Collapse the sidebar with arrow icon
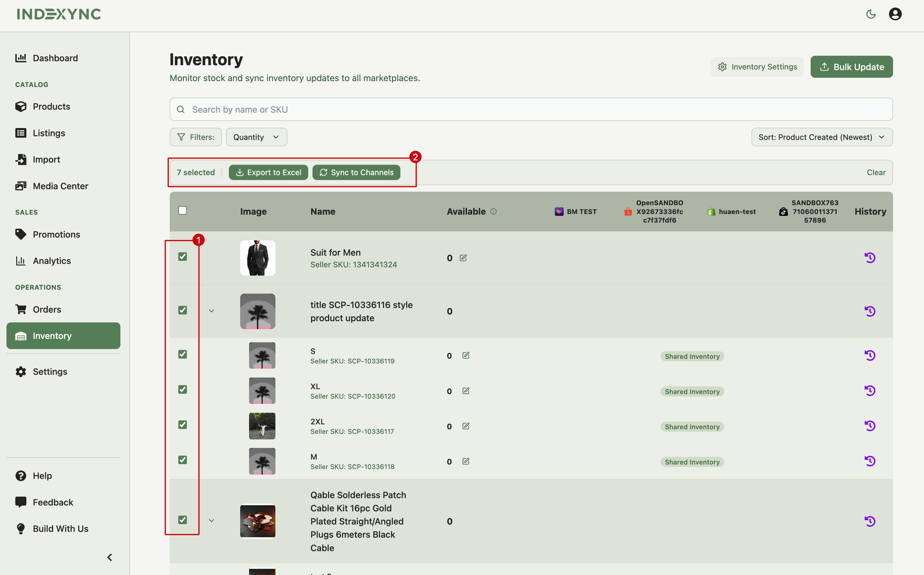Screen dimensions: 924x575 [110, 557]
